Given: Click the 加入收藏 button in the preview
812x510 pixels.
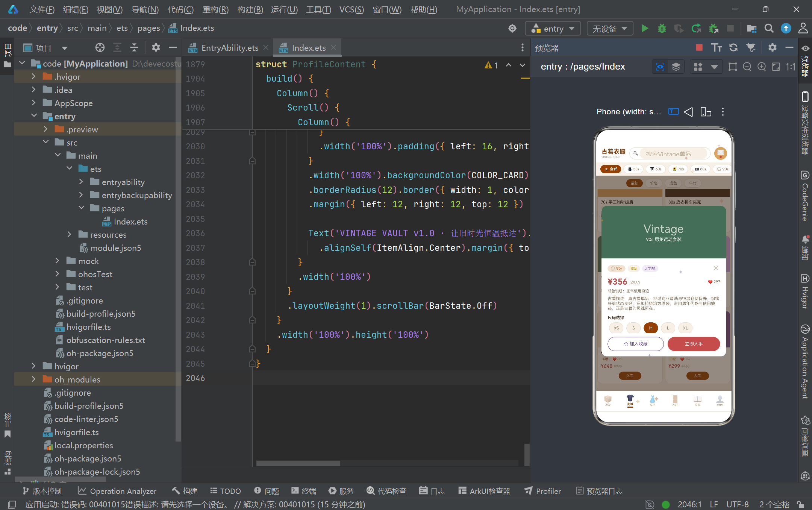Looking at the screenshot, I should pos(636,344).
